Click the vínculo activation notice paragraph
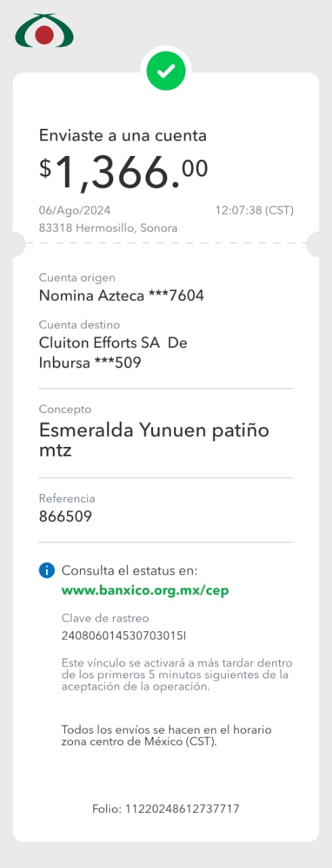The image size is (332, 868). click(177, 674)
